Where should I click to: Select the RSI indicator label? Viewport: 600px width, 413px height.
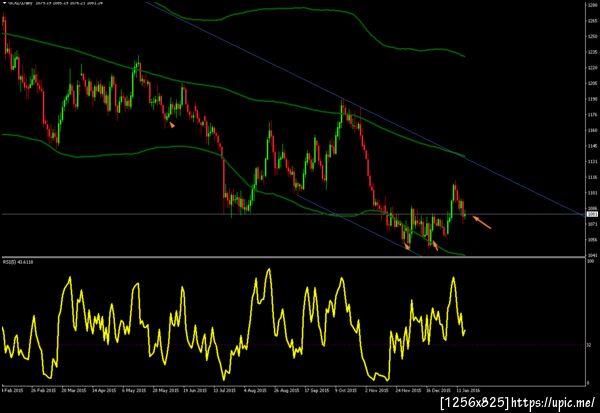click(18, 262)
